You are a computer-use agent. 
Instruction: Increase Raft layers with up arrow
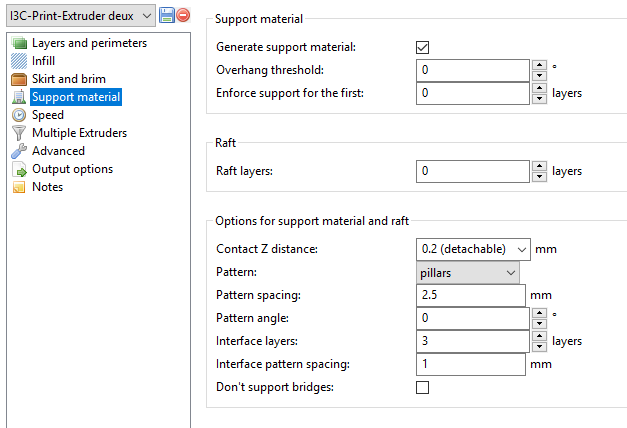tap(540, 166)
